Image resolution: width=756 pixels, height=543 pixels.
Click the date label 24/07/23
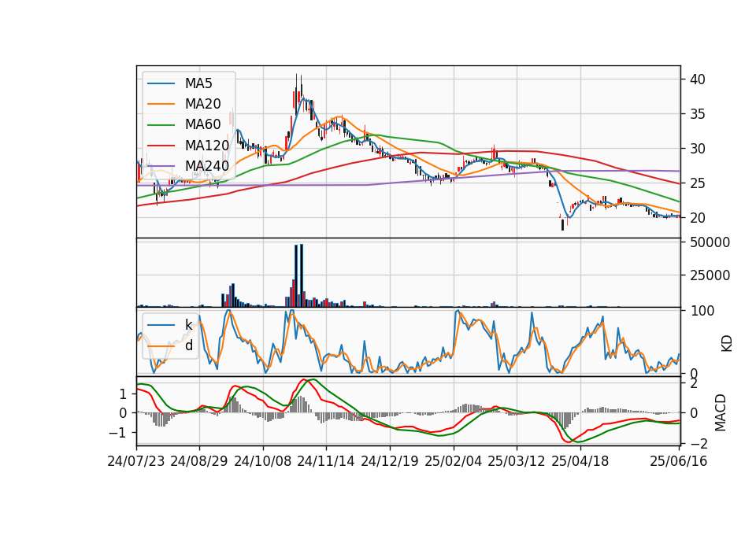(x=136, y=462)
